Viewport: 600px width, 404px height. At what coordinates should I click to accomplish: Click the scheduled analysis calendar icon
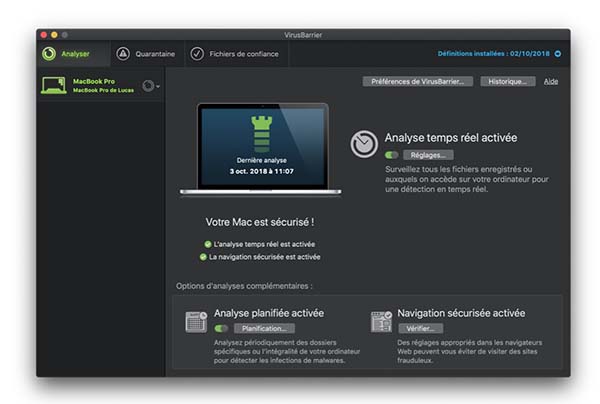[196, 322]
